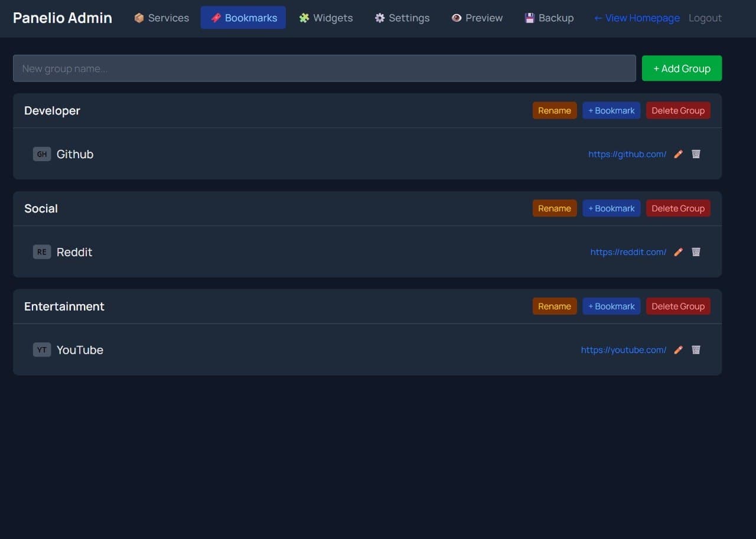Image resolution: width=756 pixels, height=539 pixels.
Task: Open the Preview tab
Action: tap(477, 18)
